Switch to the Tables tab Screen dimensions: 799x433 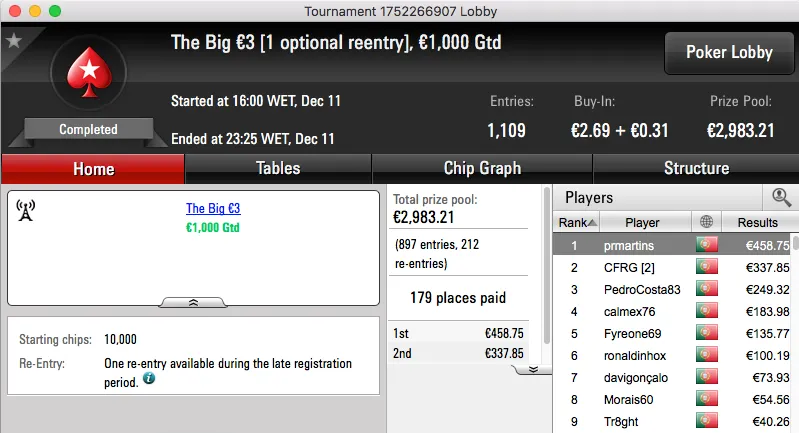pos(278,169)
